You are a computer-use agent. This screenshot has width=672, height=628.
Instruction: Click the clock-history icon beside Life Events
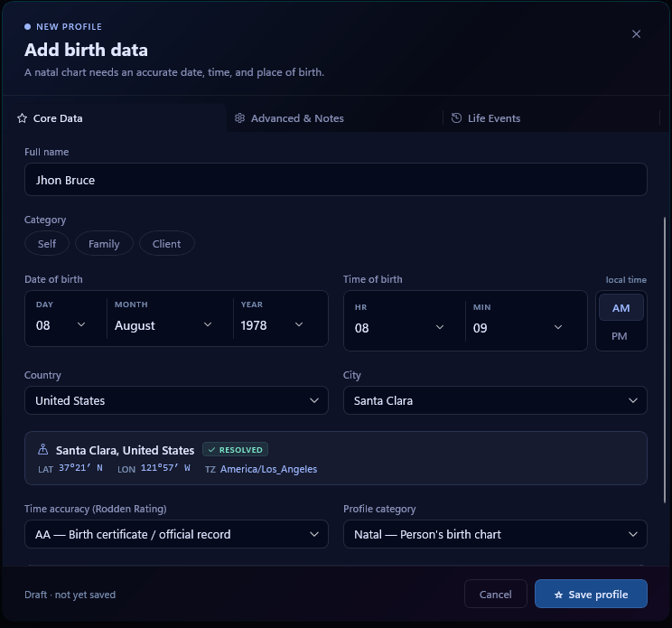[456, 117]
